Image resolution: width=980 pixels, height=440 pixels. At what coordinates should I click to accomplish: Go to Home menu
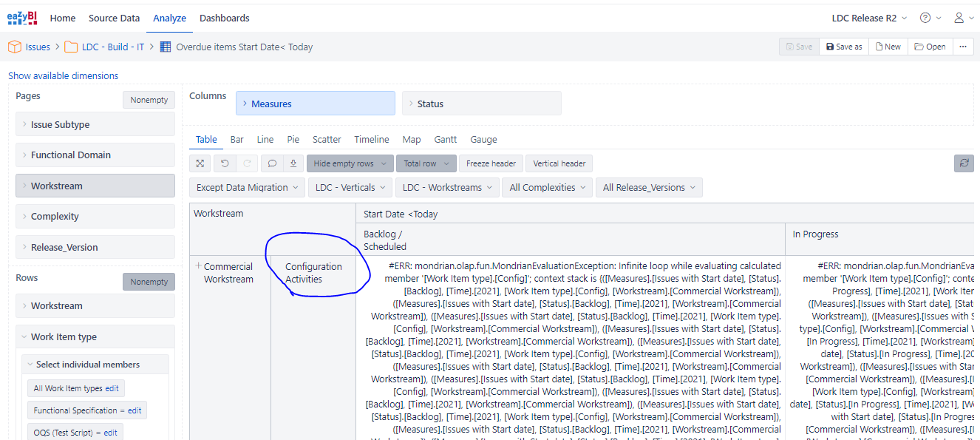63,18
